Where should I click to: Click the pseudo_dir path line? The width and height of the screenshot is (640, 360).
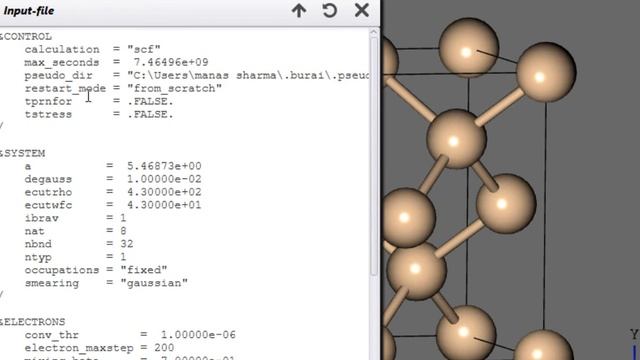(x=197, y=76)
